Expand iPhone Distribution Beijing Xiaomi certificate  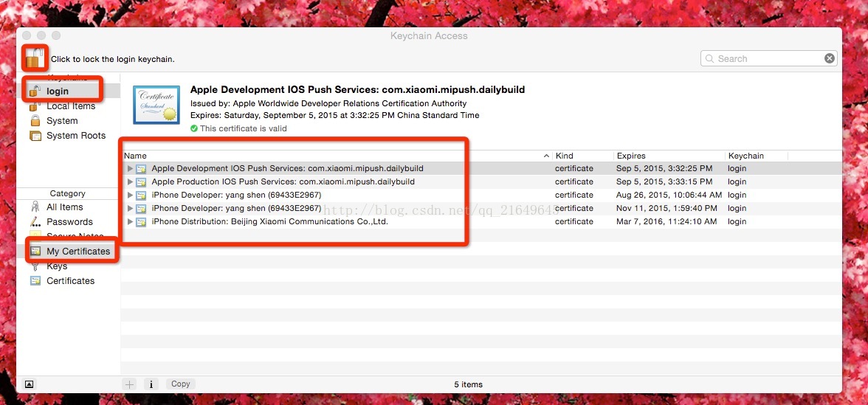point(130,221)
